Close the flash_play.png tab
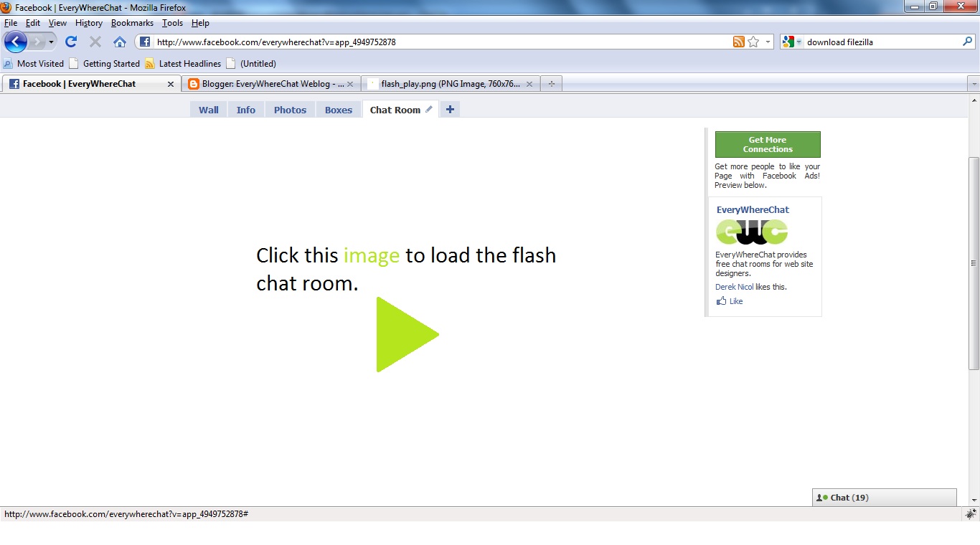 [529, 84]
